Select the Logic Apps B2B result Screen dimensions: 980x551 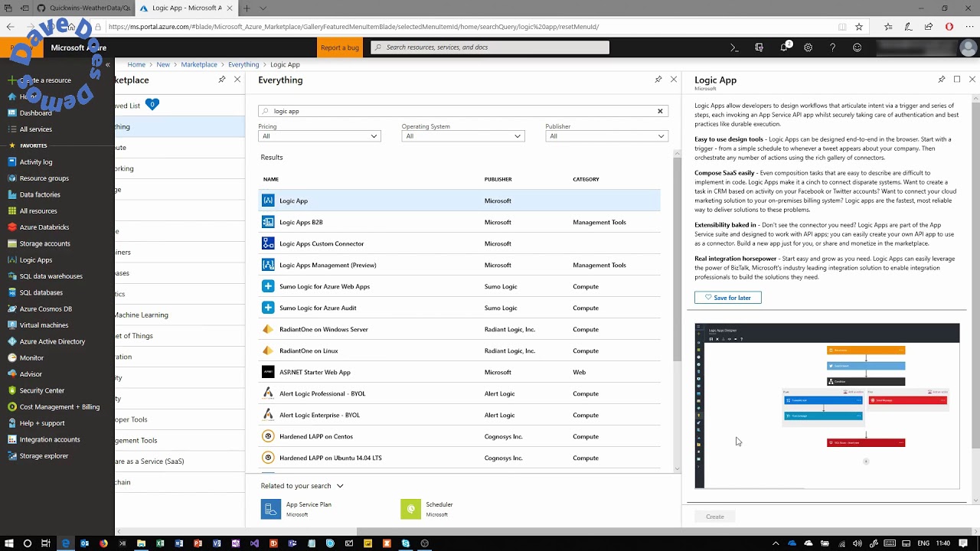(459, 222)
